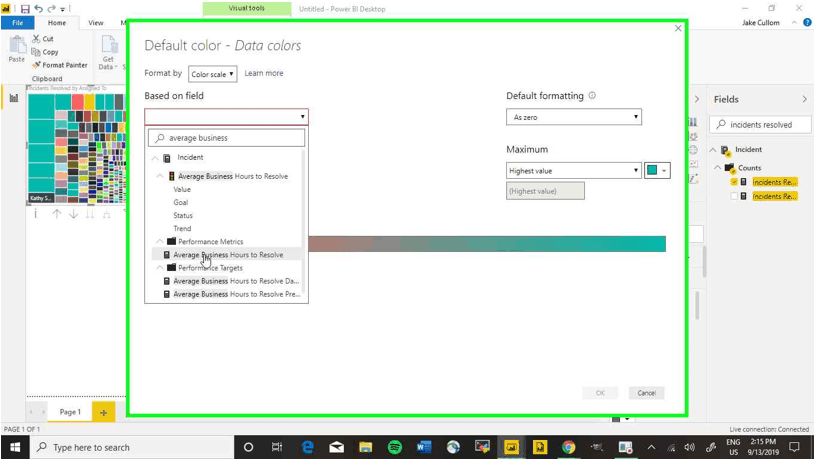Click the drill down arrow icon under treemap

click(73, 214)
